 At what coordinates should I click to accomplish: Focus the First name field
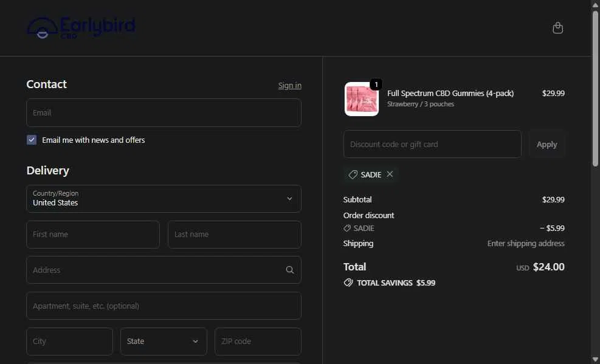point(93,235)
